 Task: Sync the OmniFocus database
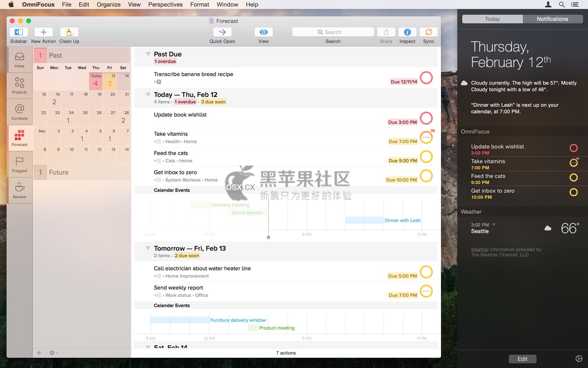(x=429, y=32)
